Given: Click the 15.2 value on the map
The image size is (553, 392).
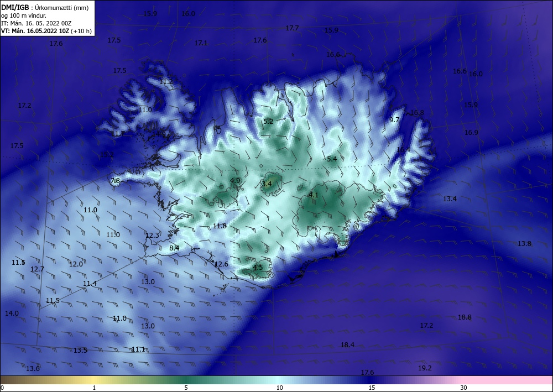Looking at the screenshot, I should click(x=107, y=154).
